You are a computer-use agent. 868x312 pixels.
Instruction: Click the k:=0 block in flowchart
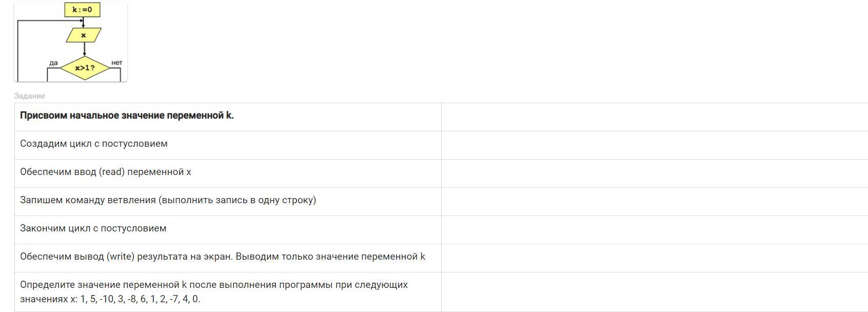(82, 10)
